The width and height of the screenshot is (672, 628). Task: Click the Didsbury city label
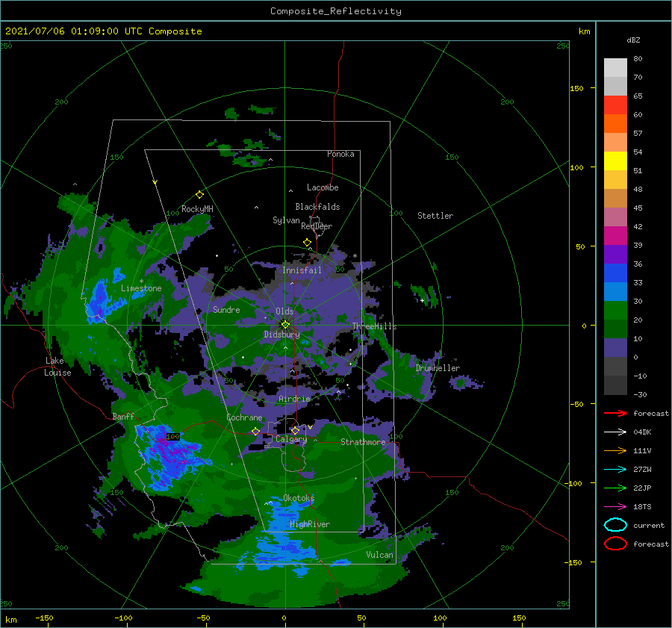coord(281,335)
